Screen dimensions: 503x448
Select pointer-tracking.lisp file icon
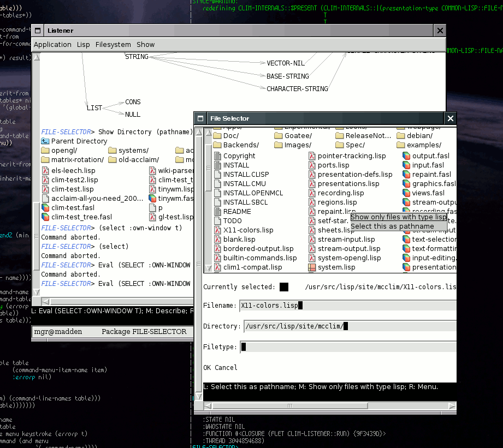(312, 156)
